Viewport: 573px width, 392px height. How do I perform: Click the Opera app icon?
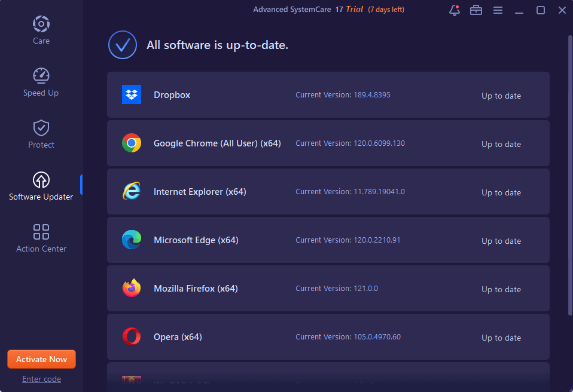click(x=132, y=336)
